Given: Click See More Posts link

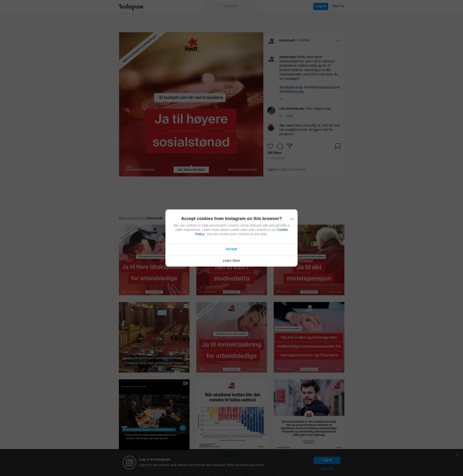Looking at the screenshot, I should click(x=231, y=456).
